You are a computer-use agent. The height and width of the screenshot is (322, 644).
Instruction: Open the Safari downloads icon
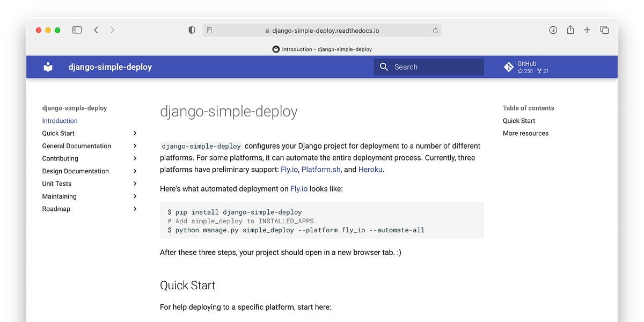[553, 30]
